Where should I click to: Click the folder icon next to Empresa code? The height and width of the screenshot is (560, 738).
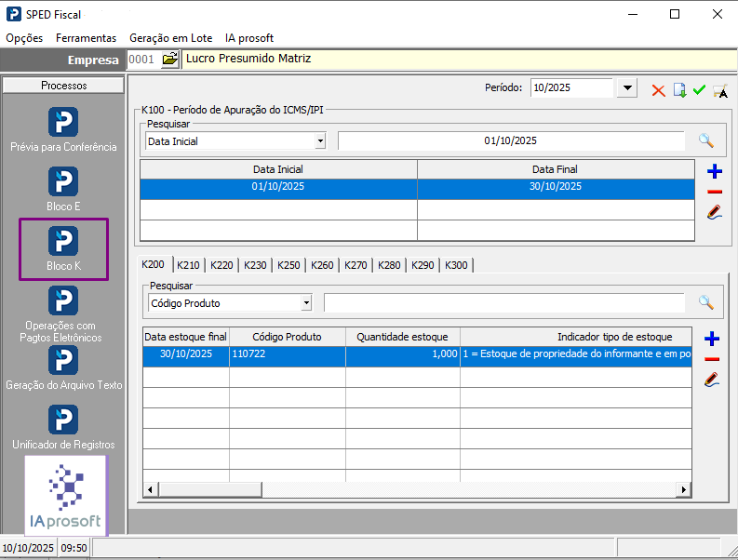point(169,60)
